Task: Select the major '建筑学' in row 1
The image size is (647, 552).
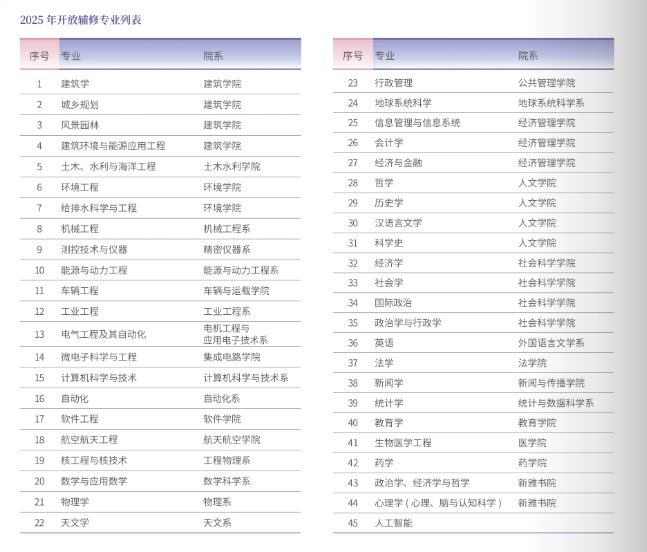Action: click(x=75, y=84)
